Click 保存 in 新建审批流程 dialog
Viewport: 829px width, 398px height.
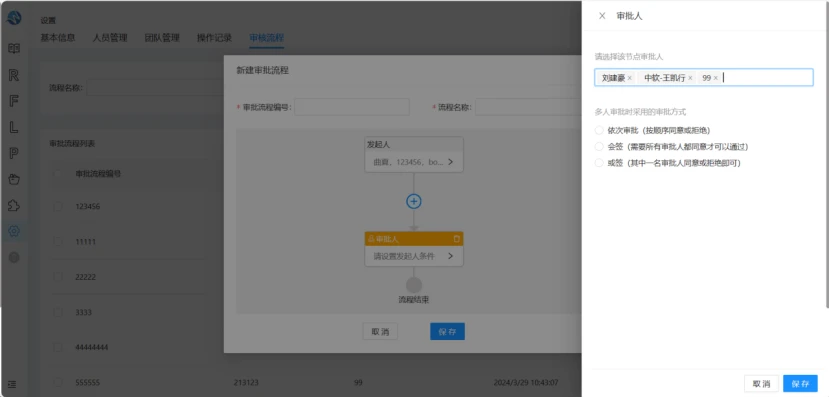tap(447, 331)
